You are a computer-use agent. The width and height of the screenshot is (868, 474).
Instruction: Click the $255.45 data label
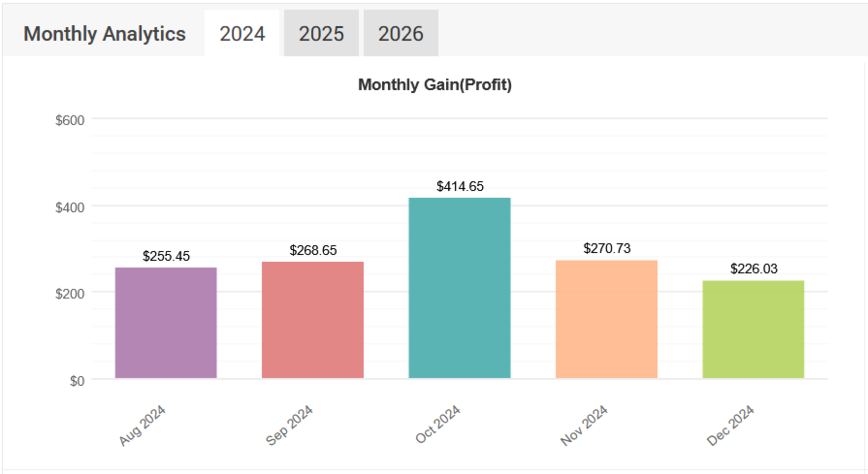coord(166,256)
